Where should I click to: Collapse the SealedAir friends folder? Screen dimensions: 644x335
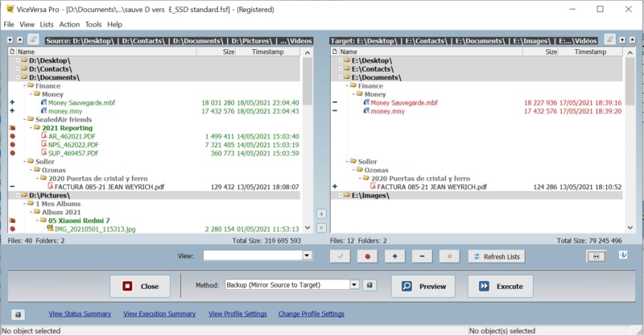pos(25,119)
